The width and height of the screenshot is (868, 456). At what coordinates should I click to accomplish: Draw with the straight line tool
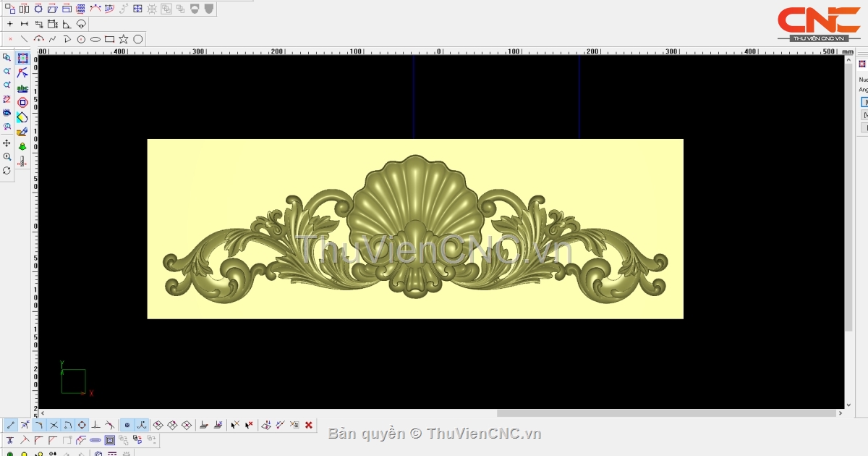pyautogui.click(x=24, y=39)
